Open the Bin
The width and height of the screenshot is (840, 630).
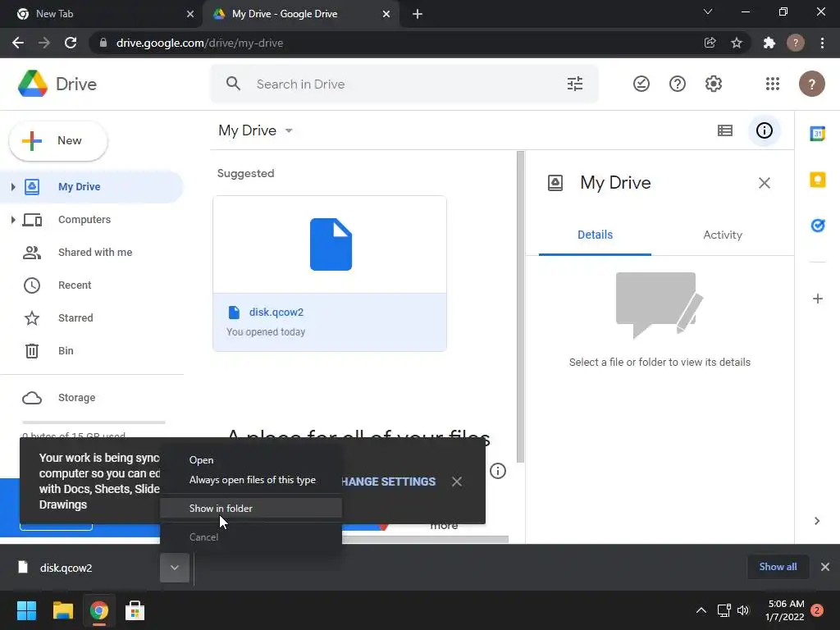click(x=91, y=350)
